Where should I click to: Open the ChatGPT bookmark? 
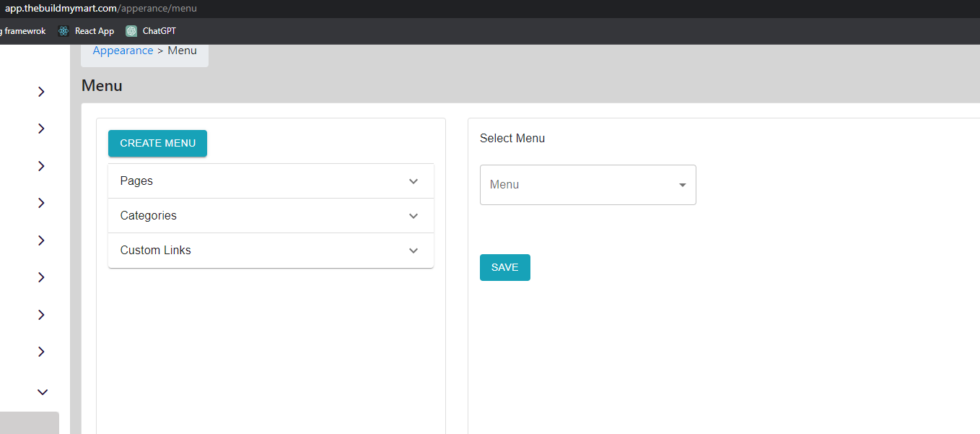(x=151, y=31)
